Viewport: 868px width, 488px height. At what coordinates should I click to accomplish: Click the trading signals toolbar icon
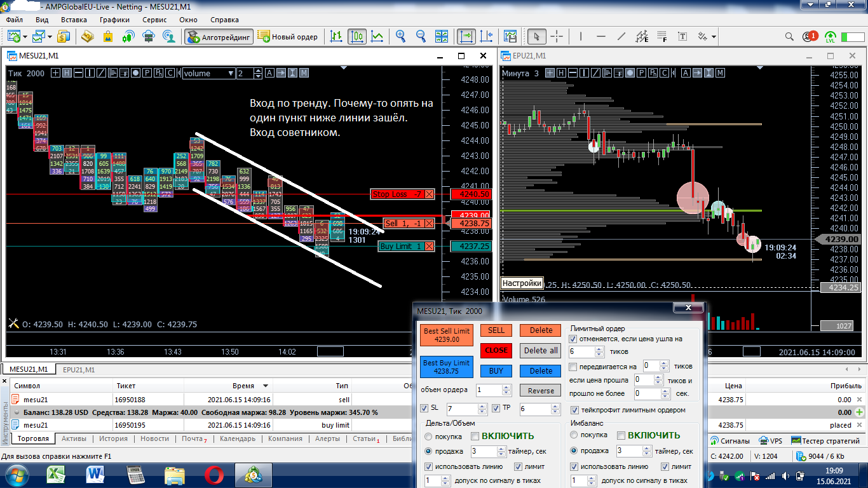[128, 36]
